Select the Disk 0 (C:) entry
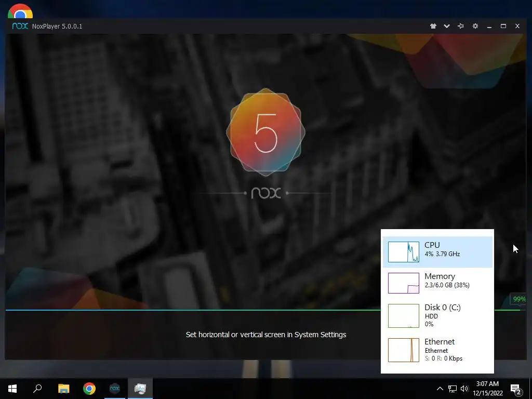This screenshot has height=399, width=532. [437, 315]
